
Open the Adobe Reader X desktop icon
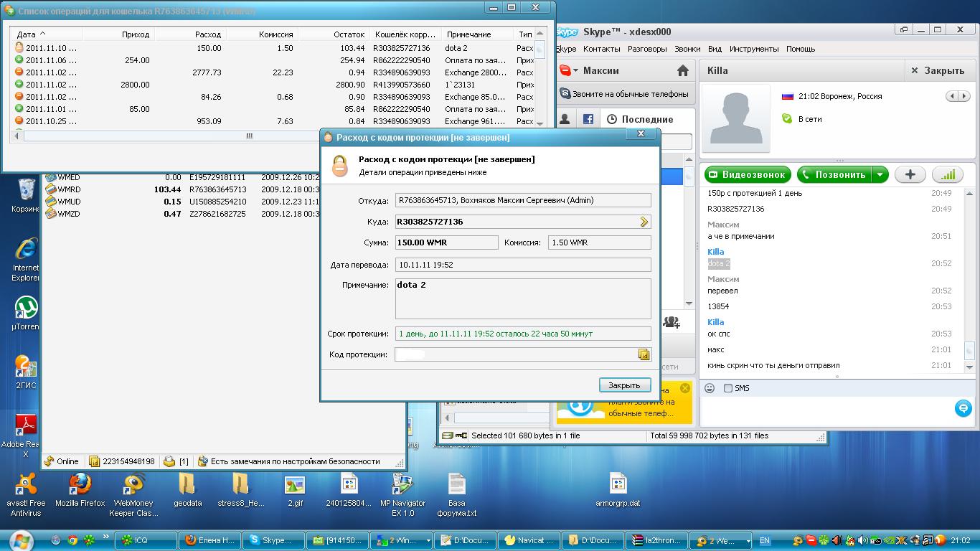point(26,435)
